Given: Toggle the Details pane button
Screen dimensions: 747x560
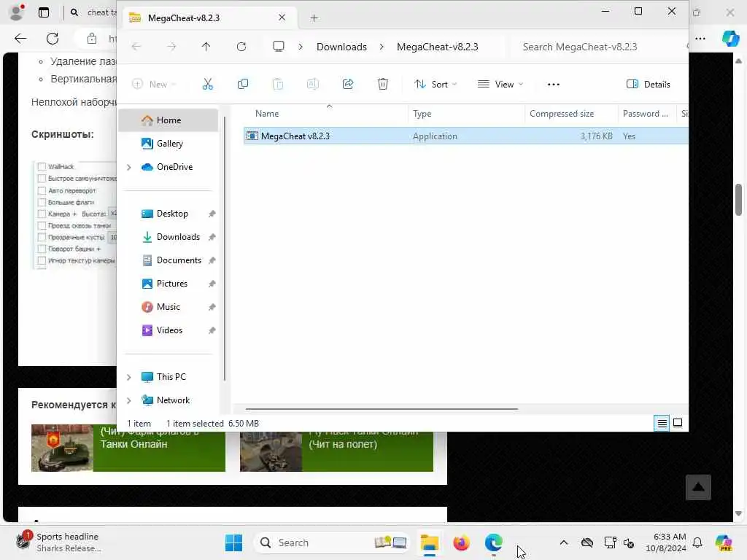Looking at the screenshot, I should click(x=649, y=85).
